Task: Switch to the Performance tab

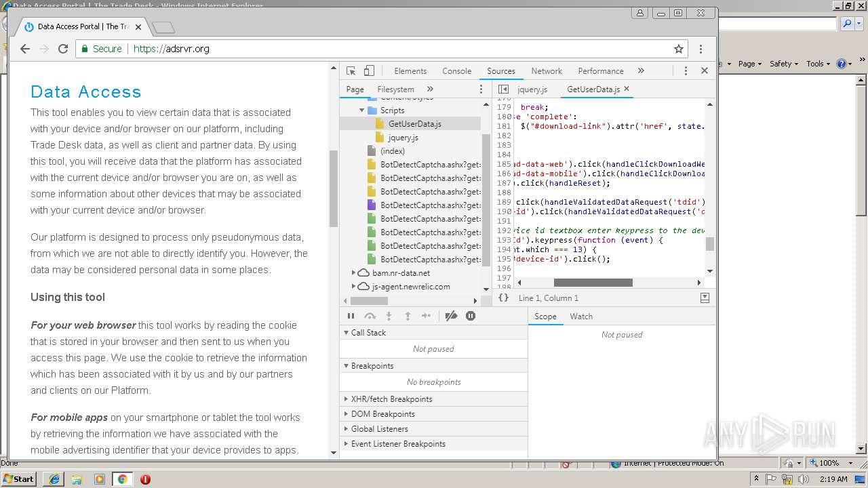Action: coord(601,70)
